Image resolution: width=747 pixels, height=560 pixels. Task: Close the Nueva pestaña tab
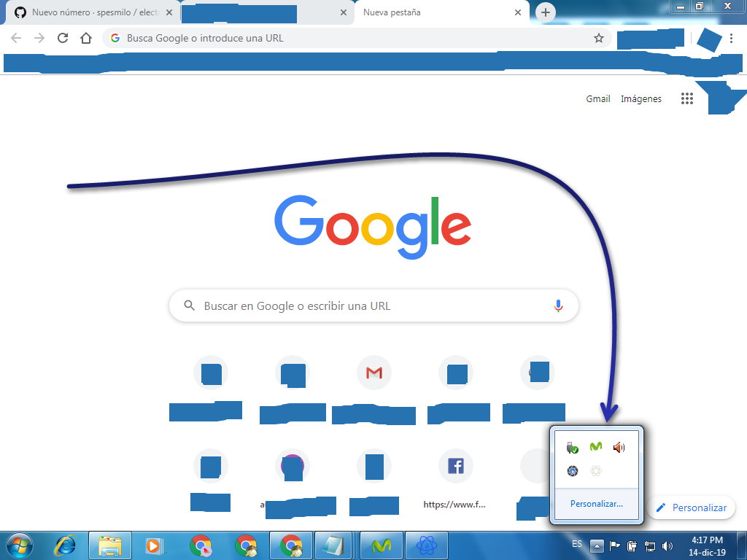tap(518, 13)
